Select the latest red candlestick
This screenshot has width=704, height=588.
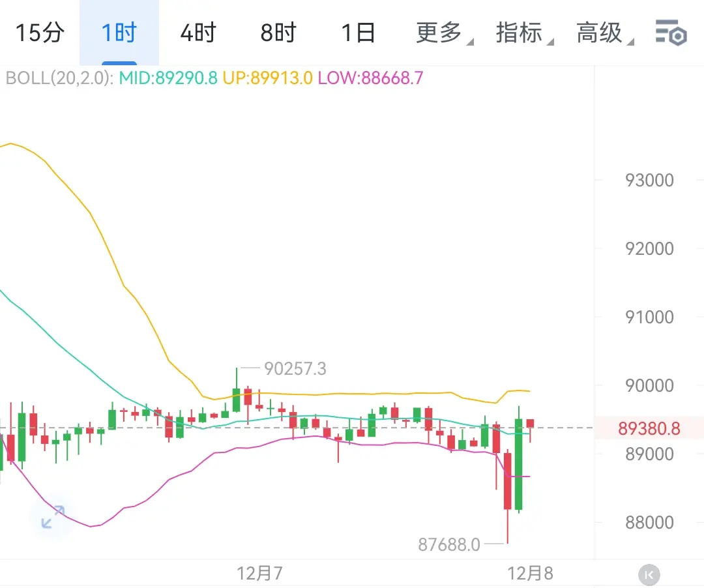530,424
